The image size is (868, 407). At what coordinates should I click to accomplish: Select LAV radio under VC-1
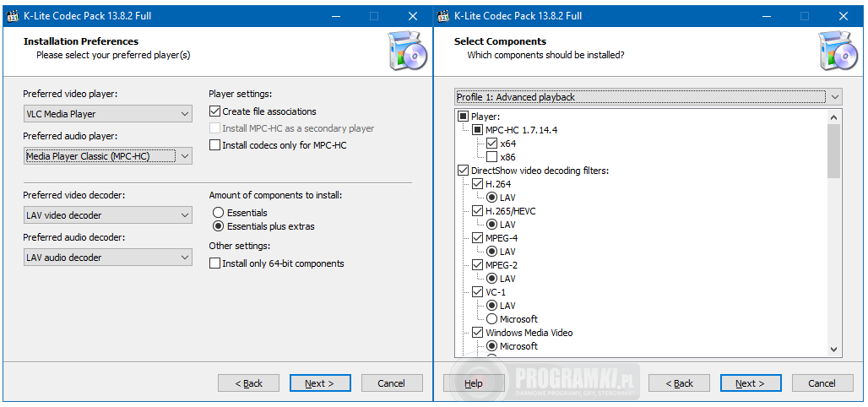pos(491,306)
